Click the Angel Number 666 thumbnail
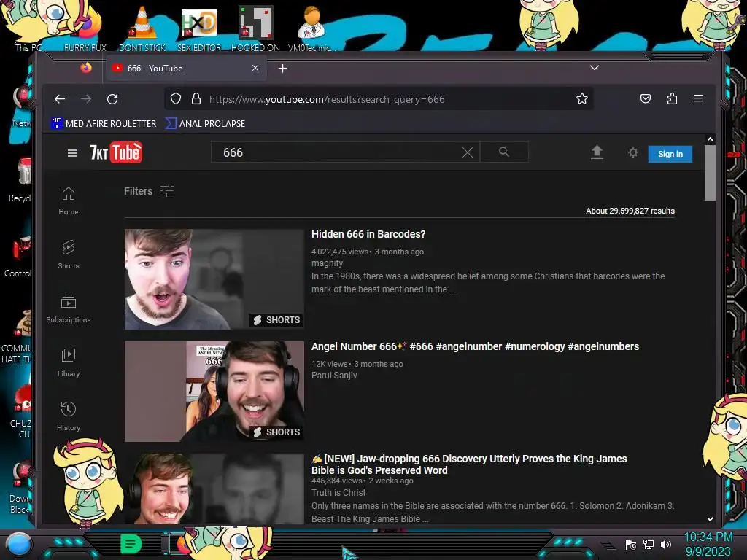This screenshot has height=560, width=747. click(x=214, y=392)
